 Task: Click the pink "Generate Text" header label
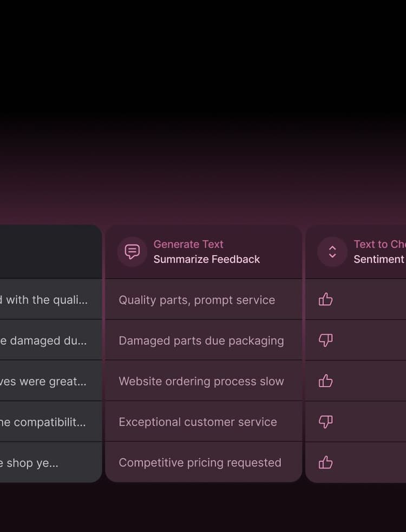[188, 244]
